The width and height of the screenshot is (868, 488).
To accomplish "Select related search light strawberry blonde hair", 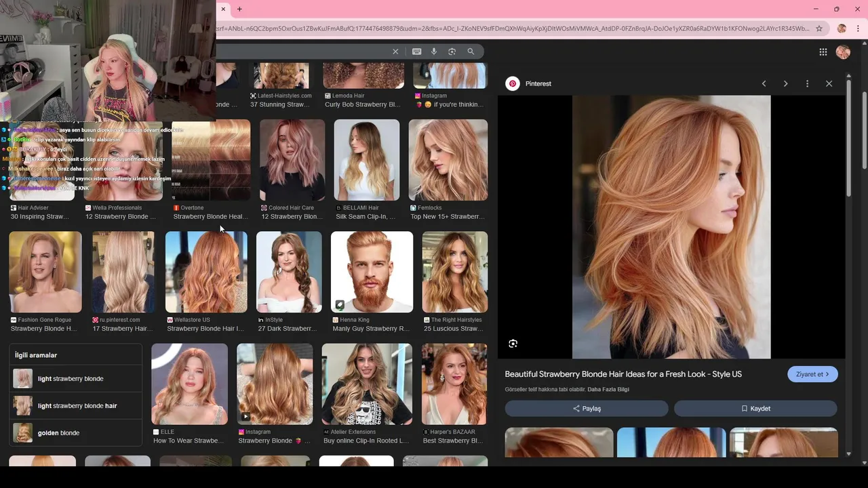I will click(x=75, y=405).
